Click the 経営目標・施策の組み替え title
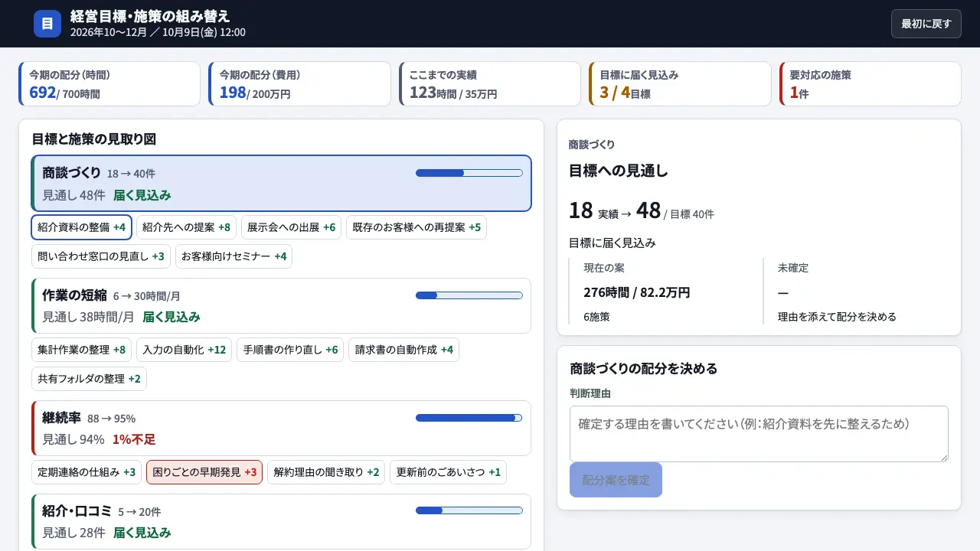The image size is (980, 551). [150, 16]
